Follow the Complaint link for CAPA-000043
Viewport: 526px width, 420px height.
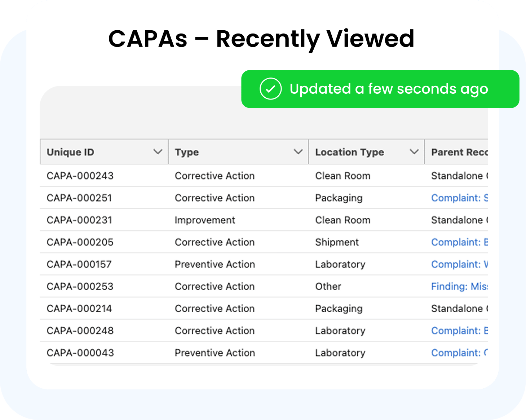click(459, 353)
